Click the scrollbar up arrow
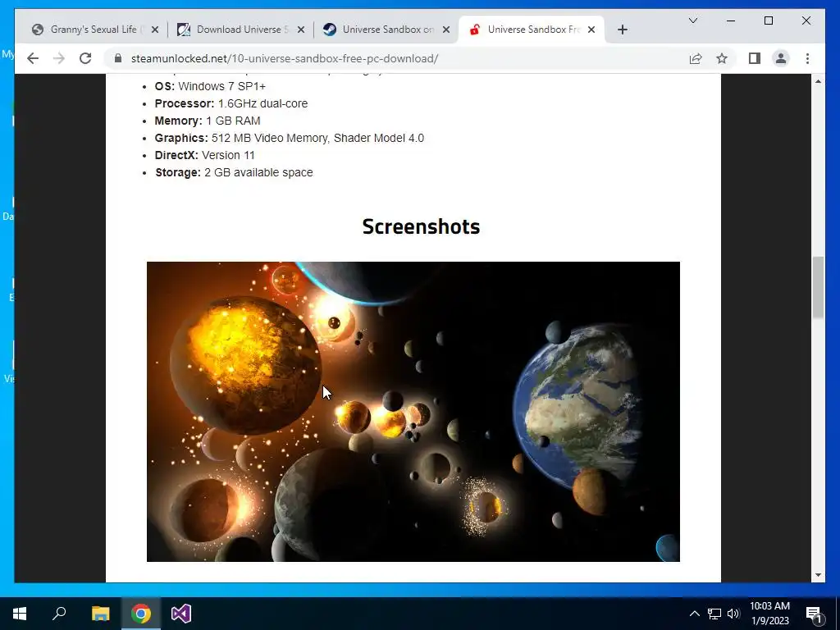Image resolution: width=840 pixels, height=630 pixels. click(x=818, y=81)
